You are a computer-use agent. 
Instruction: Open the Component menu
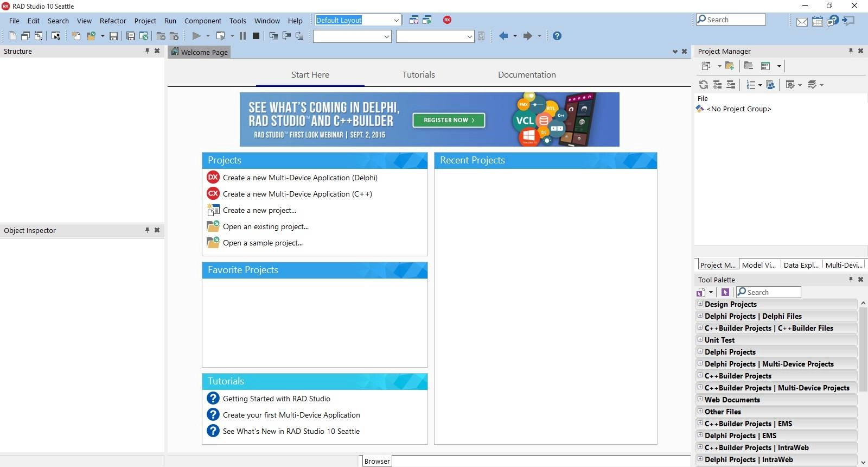click(x=203, y=21)
